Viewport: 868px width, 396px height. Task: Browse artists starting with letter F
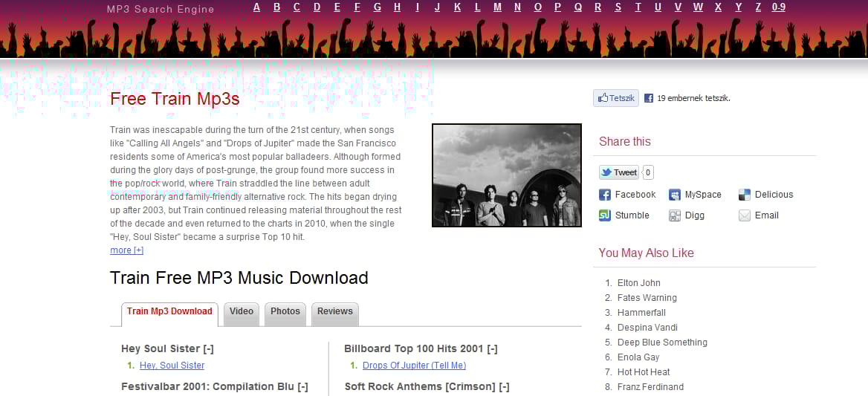pos(357,7)
